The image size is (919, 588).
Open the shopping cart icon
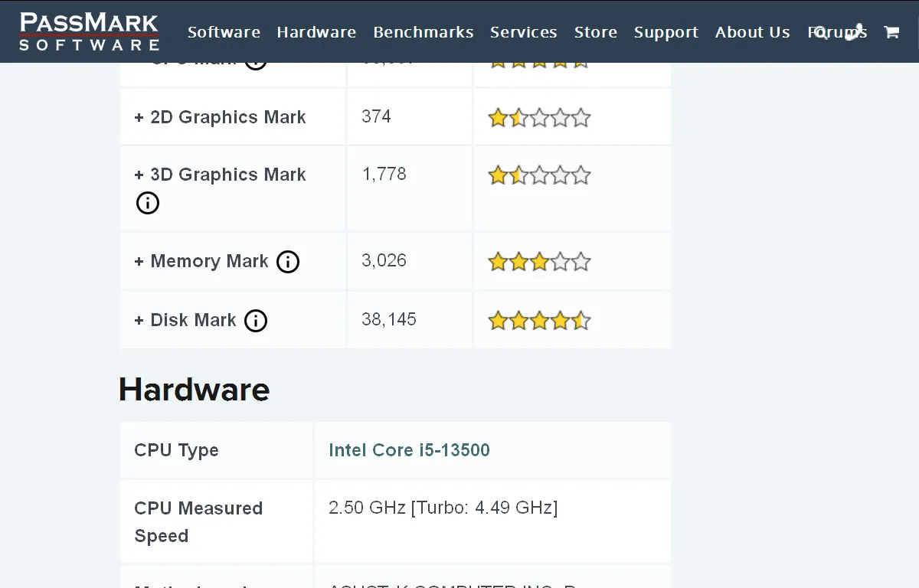pyautogui.click(x=891, y=32)
